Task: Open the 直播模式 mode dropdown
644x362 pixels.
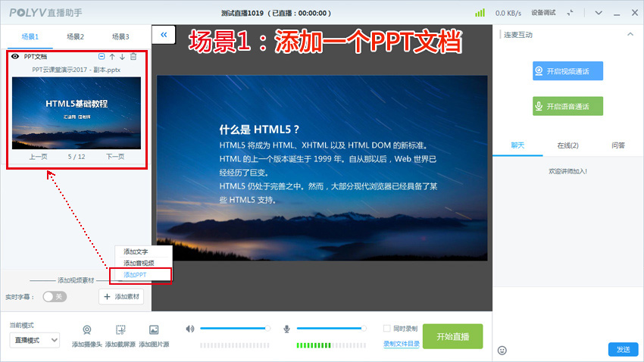Action: tap(34, 340)
